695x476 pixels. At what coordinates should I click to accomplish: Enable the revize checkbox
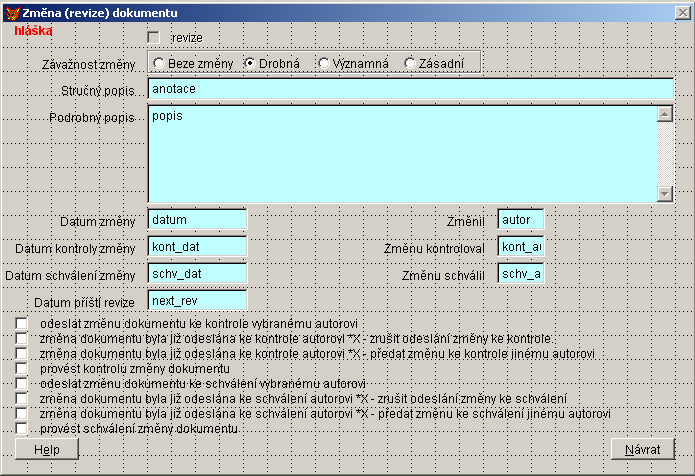[154, 37]
